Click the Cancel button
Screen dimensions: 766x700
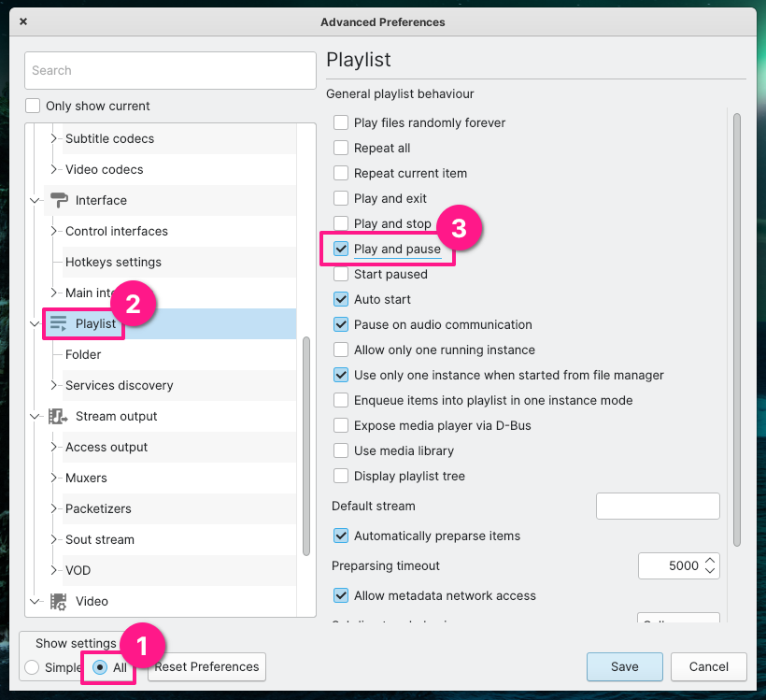click(708, 666)
